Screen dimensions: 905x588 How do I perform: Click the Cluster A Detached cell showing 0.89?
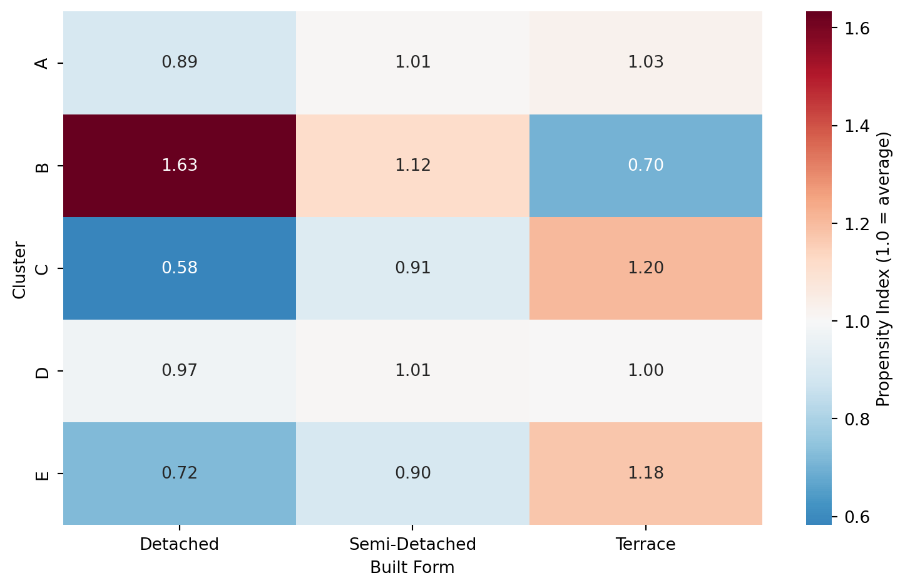click(180, 63)
